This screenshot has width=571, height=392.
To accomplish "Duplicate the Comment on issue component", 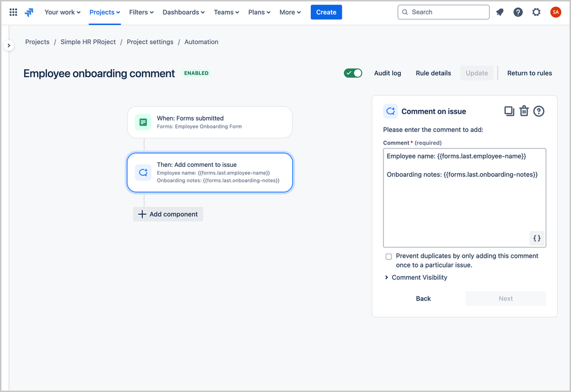I will point(509,111).
